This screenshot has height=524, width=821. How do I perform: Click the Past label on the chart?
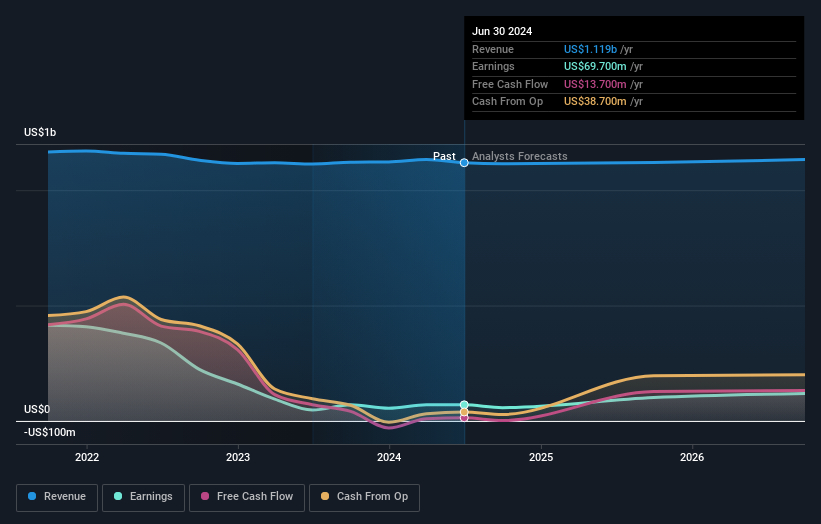(444, 156)
